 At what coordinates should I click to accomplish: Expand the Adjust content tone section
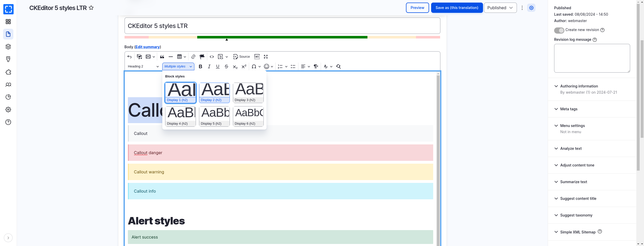tap(577, 165)
